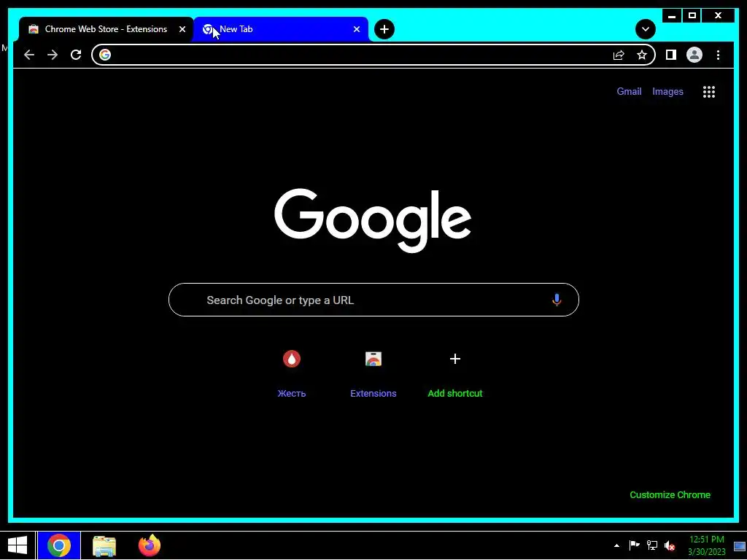
Task: Maximize the Chrome window
Action: pyautogui.click(x=692, y=16)
